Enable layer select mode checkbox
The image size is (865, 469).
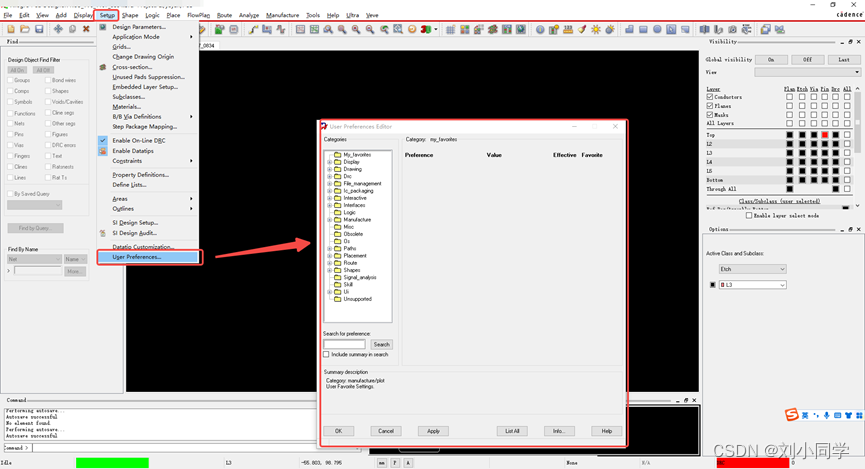pos(749,215)
